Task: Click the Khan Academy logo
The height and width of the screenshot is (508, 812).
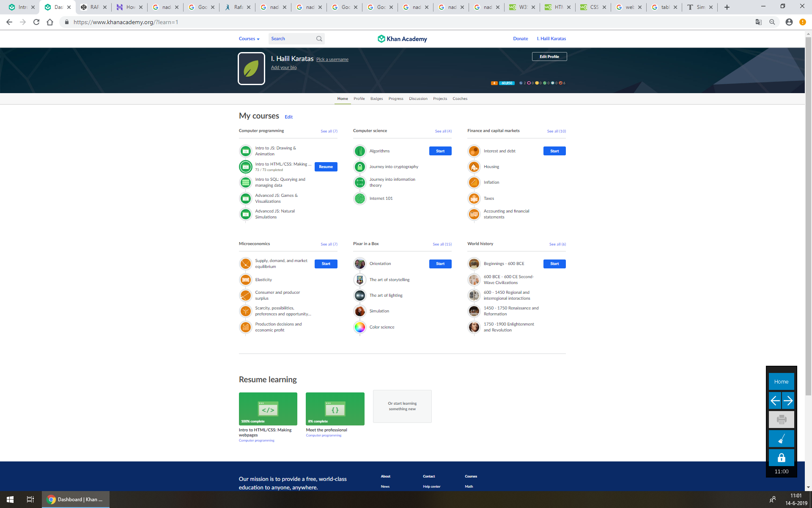Action: tap(402, 39)
